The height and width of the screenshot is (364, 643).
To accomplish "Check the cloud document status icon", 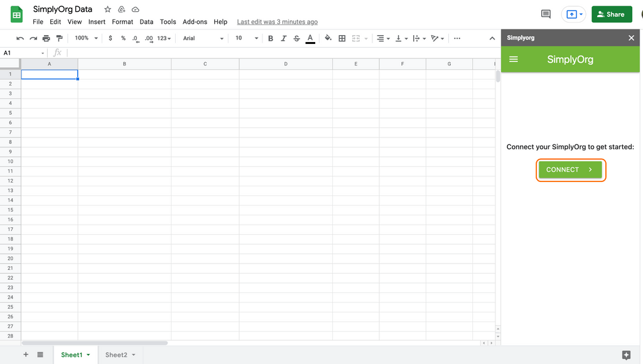I will [136, 9].
